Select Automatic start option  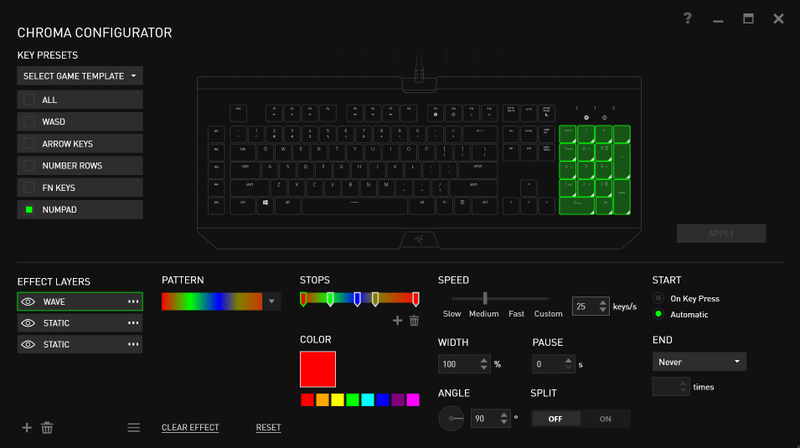658,314
